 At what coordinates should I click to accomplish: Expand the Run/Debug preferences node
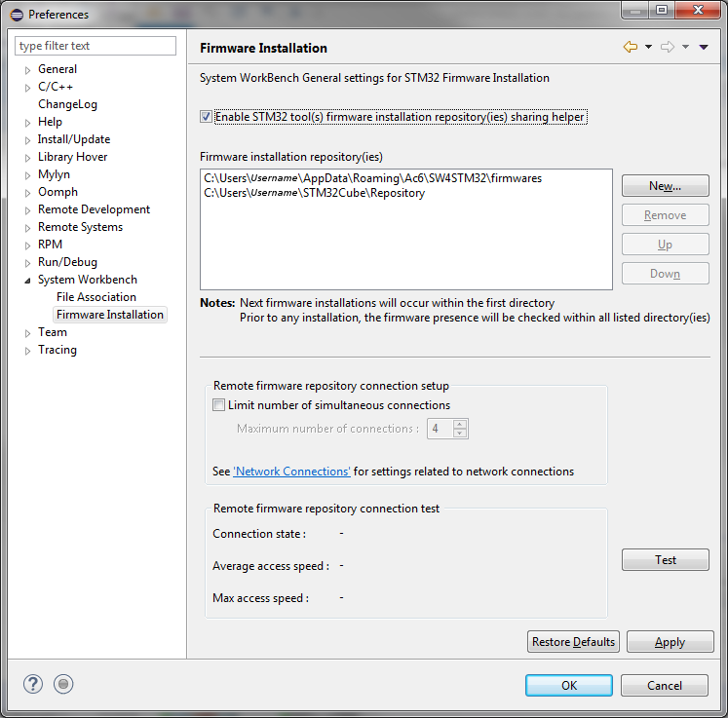(27, 262)
